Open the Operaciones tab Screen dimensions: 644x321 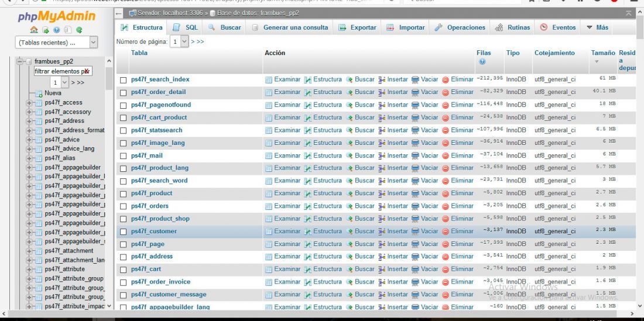point(460,27)
